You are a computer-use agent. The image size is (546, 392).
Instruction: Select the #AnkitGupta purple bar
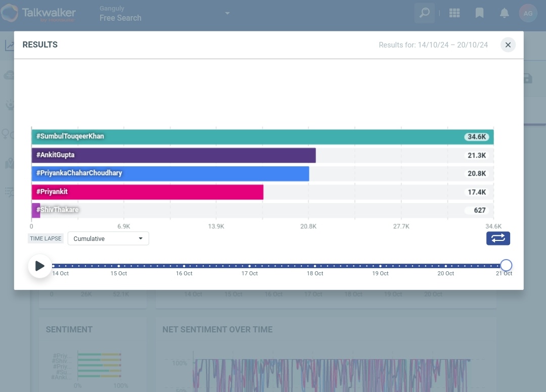point(174,155)
